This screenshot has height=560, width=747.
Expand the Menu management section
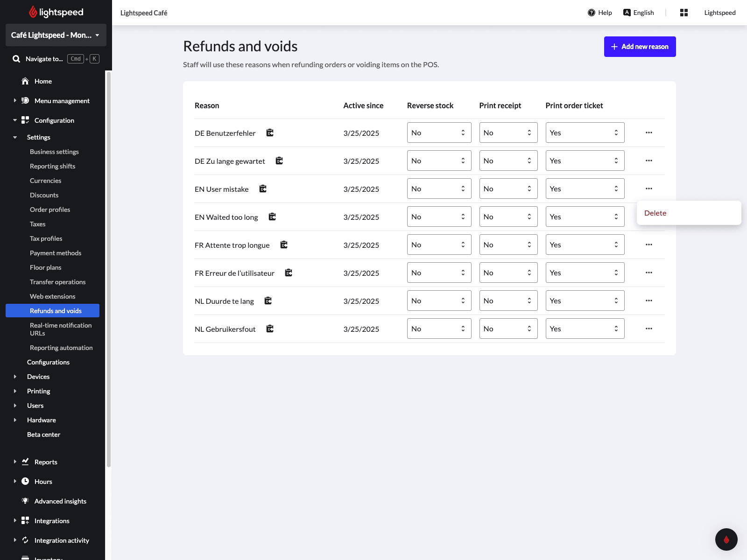pos(62,101)
